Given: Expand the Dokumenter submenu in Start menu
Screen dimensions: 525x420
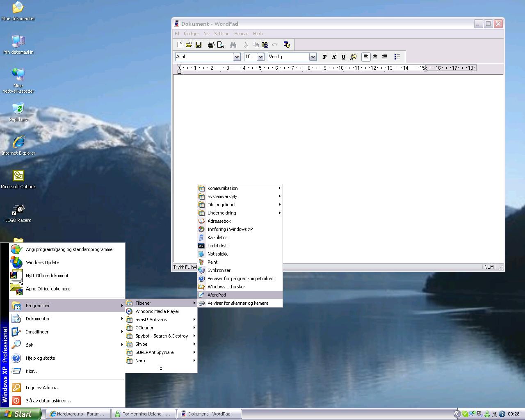Looking at the screenshot, I should point(67,319).
